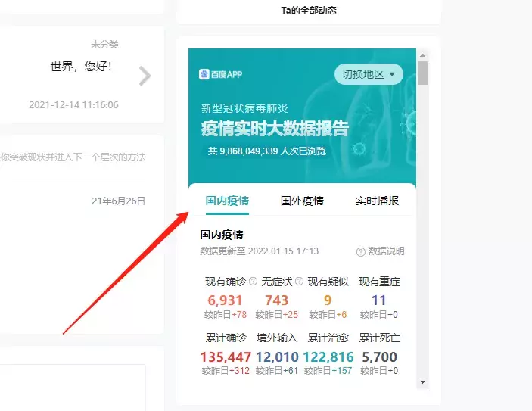
Task: Click the 数据更新至 2022.01.15 17:13 text
Action: pyautogui.click(x=260, y=251)
